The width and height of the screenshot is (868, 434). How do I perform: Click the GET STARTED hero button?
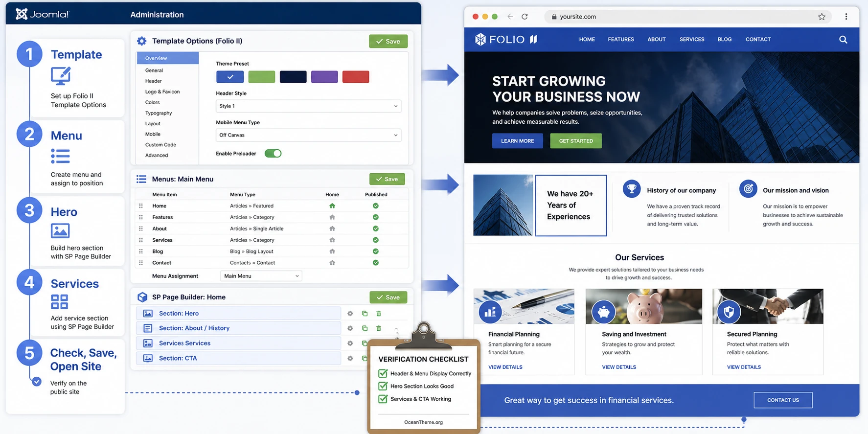point(576,141)
